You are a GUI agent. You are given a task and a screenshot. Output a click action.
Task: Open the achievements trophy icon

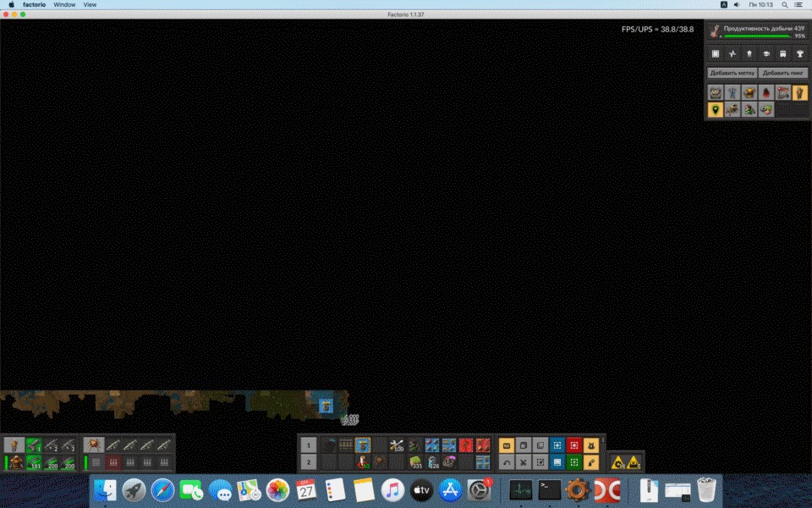click(x=799, y=53)
